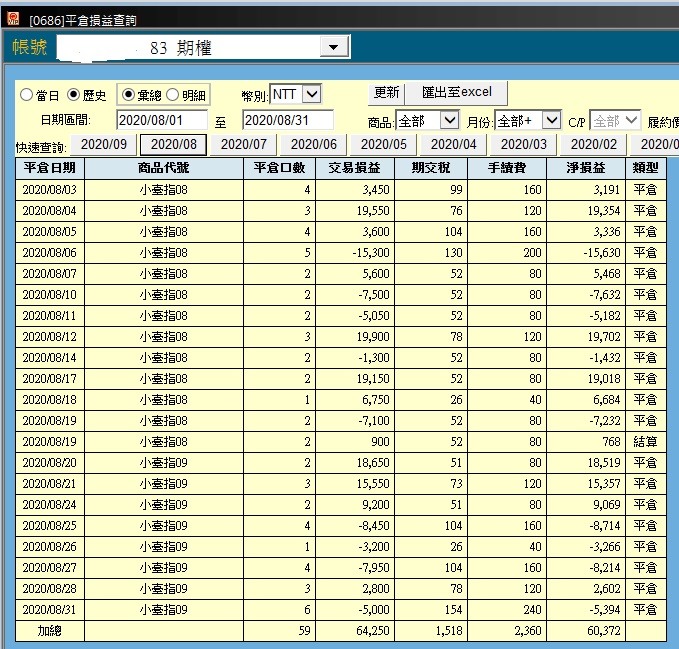679x649 pixels.
Task: Click the 19,900 trade profit cell
Action: pyautogui.click(x=355, y=337)
